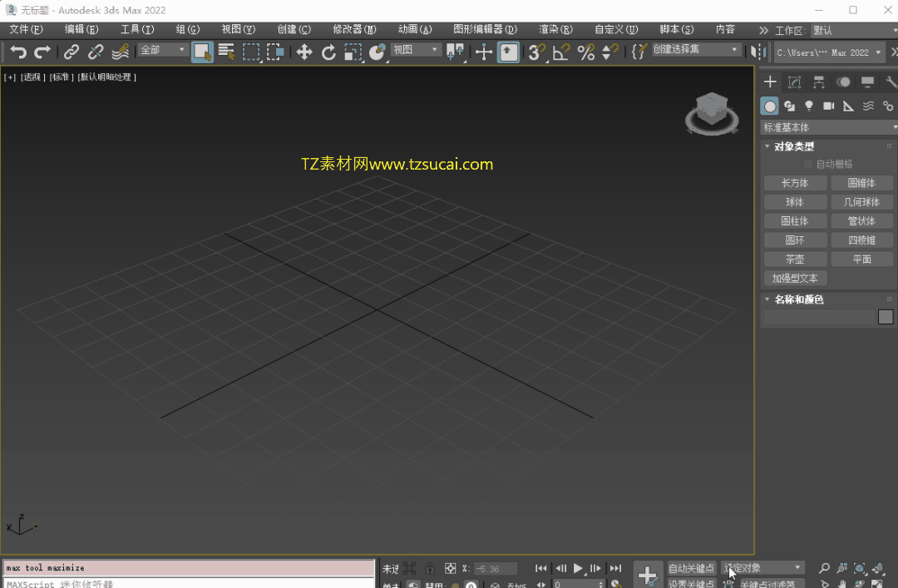898x588 pixels.
Task: Open the 修改器(M) menu
Action: click(353, 29)
